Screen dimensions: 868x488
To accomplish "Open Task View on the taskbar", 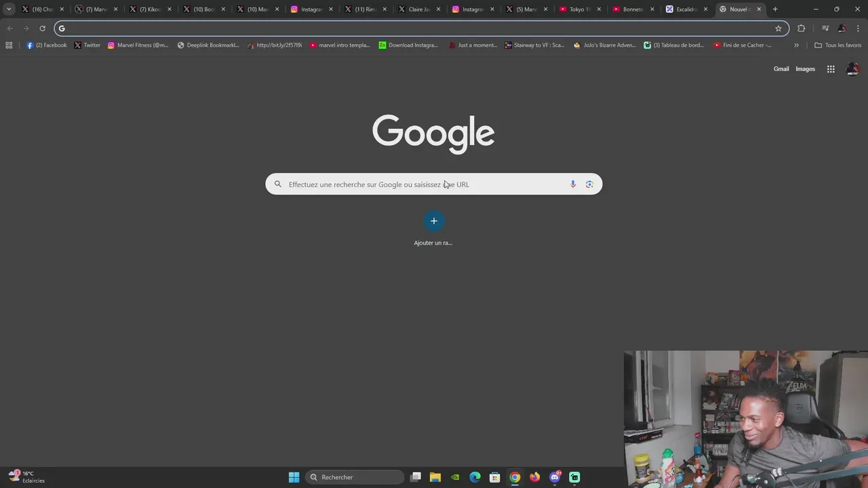I will coord(416,477).
